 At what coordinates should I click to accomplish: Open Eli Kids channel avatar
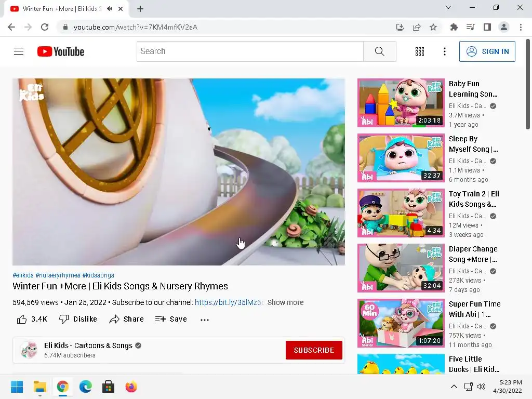[29, 350]
